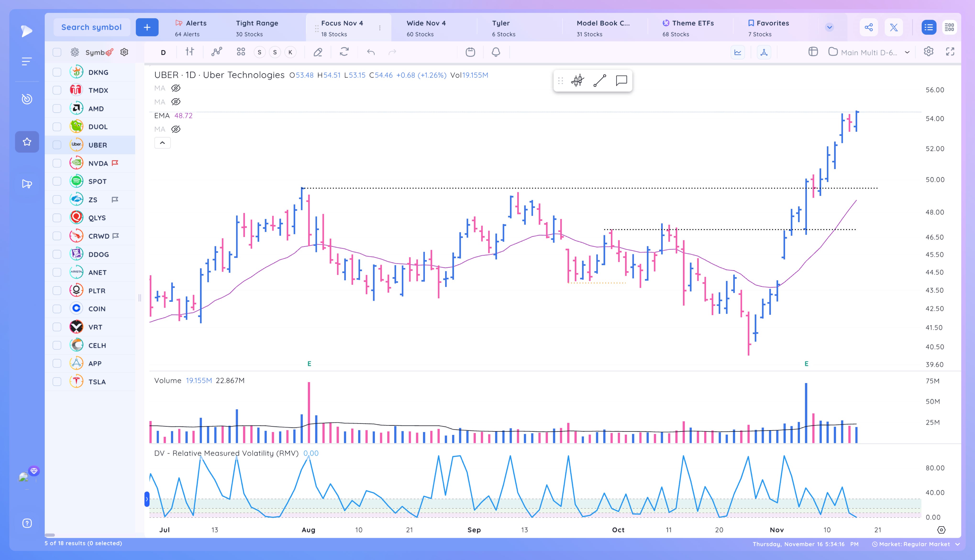
Task: Open the four-circles layout icon
Action: [x=241, y=52]
